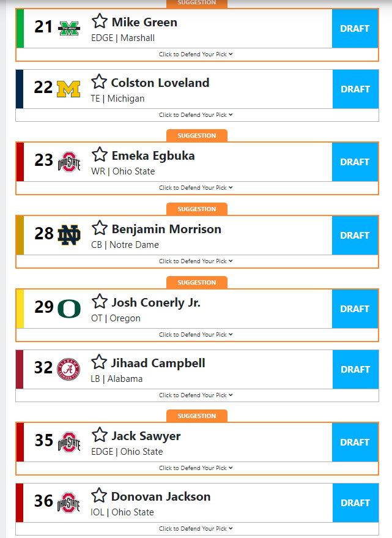Click the Alabama Crimson Tide logo

pyautogui.click(x=68, y=369)
